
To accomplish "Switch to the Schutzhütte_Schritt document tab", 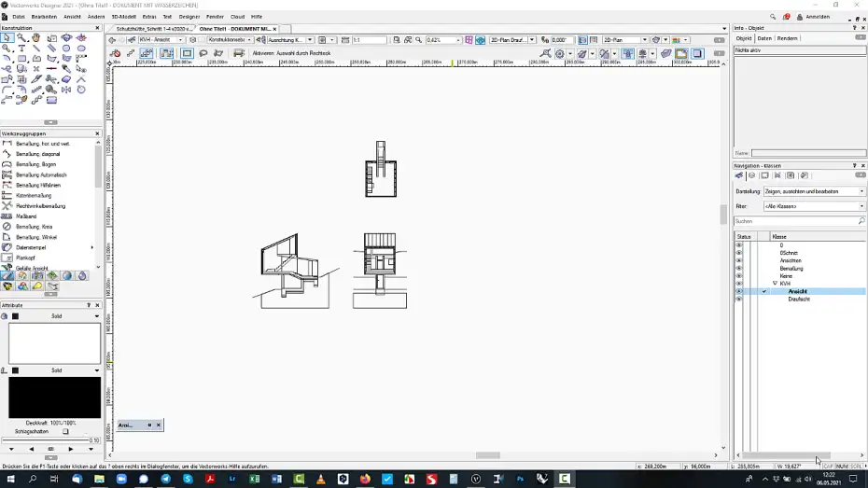I will pyautogui.click(x=153, y=29).
